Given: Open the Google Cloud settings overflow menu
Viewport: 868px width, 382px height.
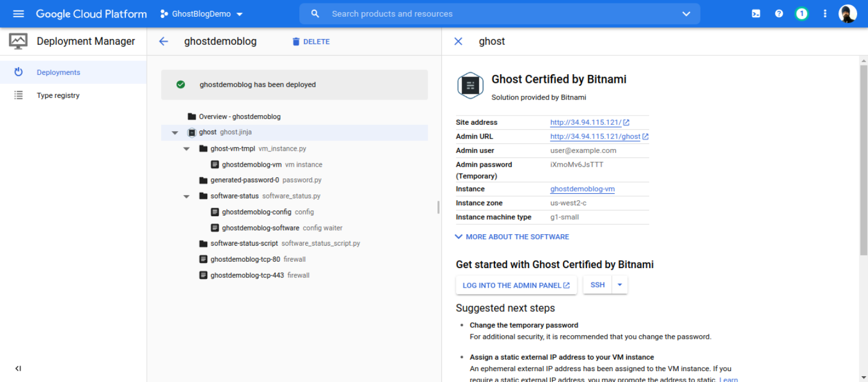Looking at the screenshot, I should (x=825, y=13).
